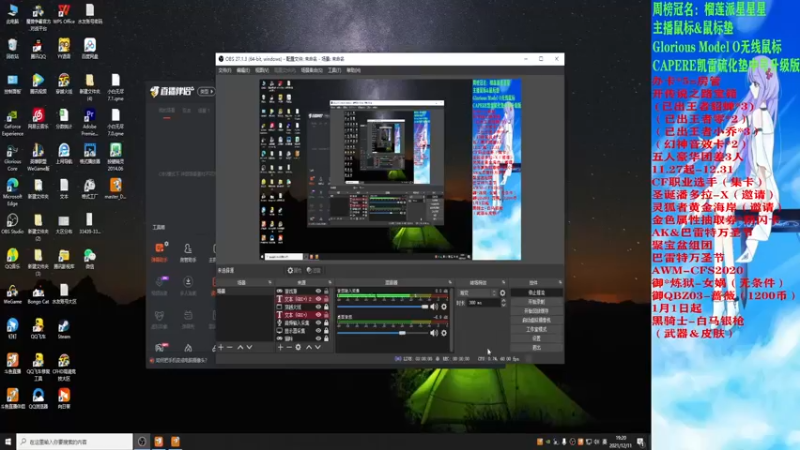The height and width of the screenshot is (450, 800).
Task: Click 属性 properties button above sources
Action: click(294, 270)
